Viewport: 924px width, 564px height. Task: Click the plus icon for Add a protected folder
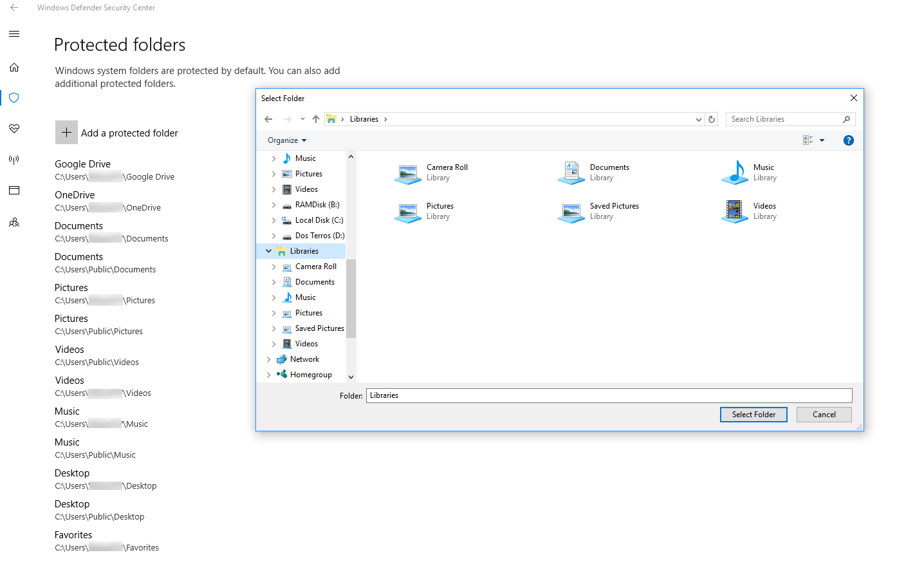(66, 133)
